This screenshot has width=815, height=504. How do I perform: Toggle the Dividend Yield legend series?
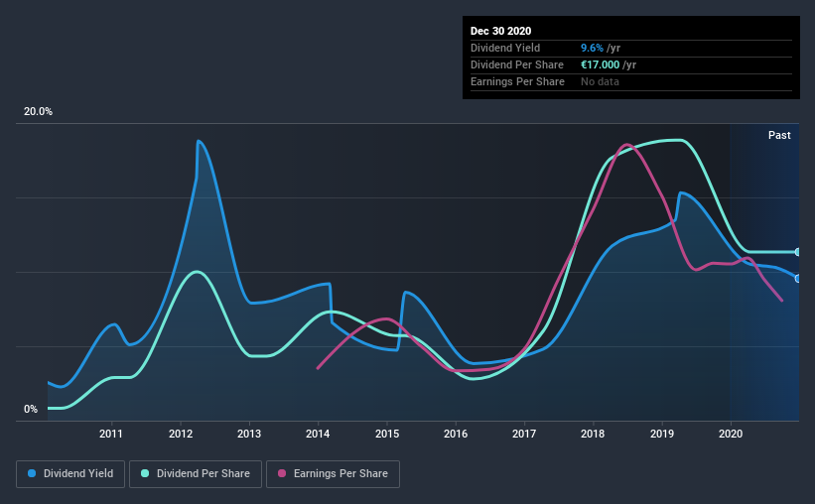pos(70,474)
